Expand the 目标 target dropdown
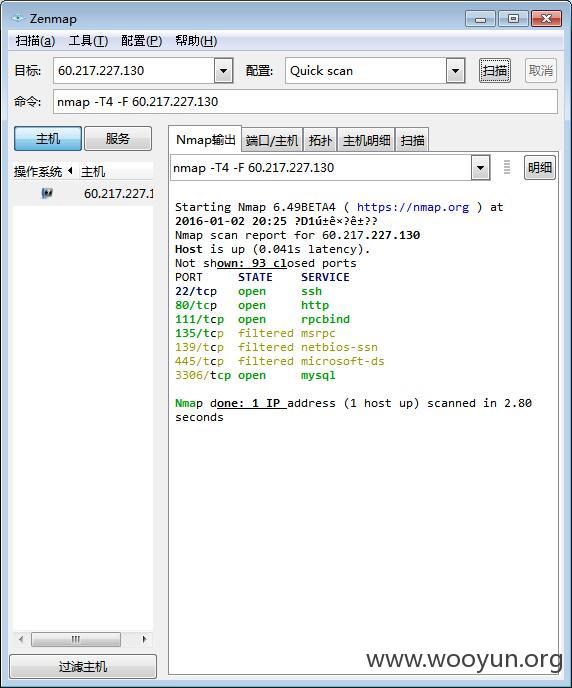Viewport: 572px width, 688px height. pyautogui.click(x=224, y=71)
